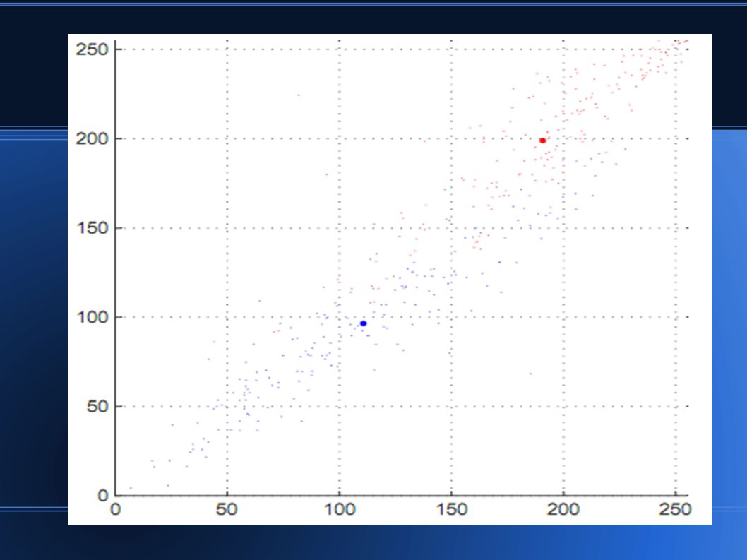Viewport: 747px width, 560px height.
Task: Select the vertical axis label 150
Action: 93,228
